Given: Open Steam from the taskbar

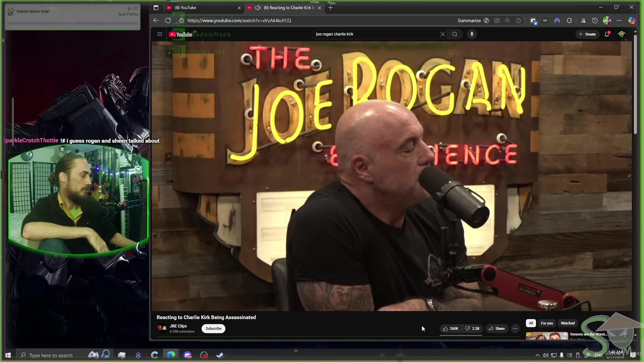Looking at the screenshot, I should tap(220, 355).
